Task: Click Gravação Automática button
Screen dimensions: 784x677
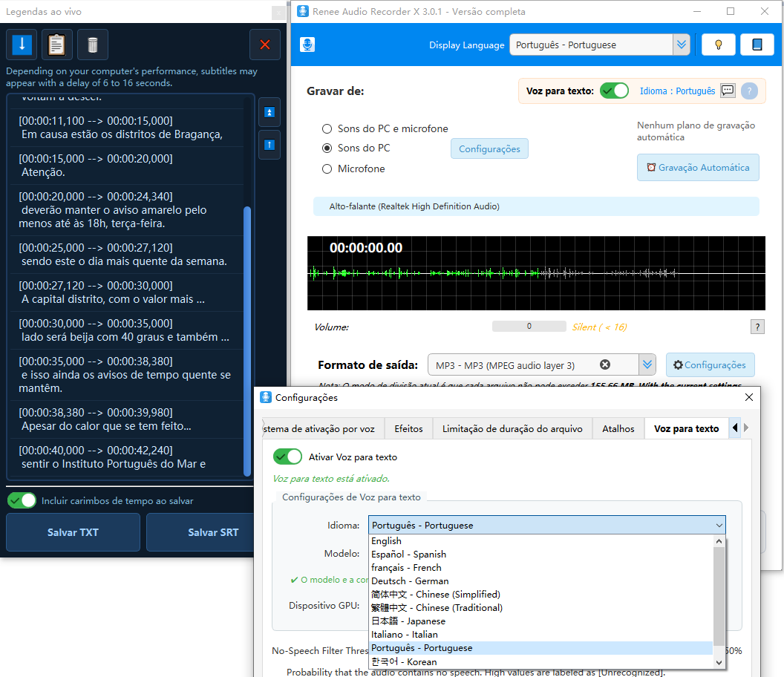Action: point(698,168)
